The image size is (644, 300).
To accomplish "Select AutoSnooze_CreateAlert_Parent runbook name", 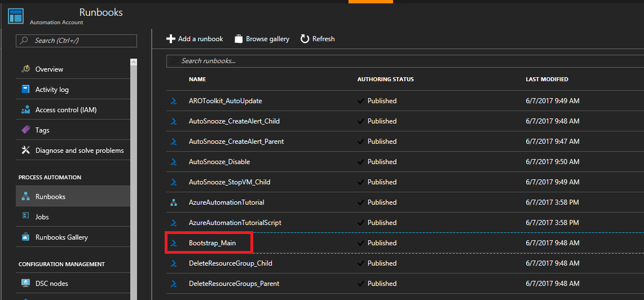I will click(x=236, y=142).
